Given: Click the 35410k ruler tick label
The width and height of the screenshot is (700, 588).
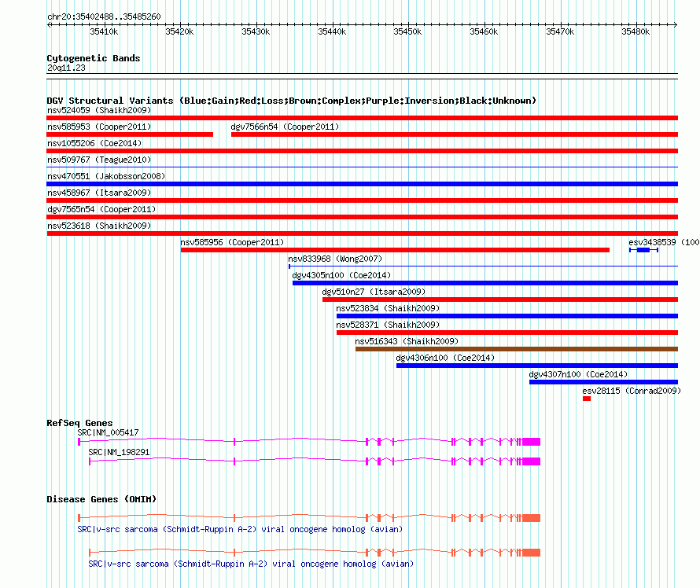Looking at the screenshot, I should pyautogui.click(x=104, y=31).
